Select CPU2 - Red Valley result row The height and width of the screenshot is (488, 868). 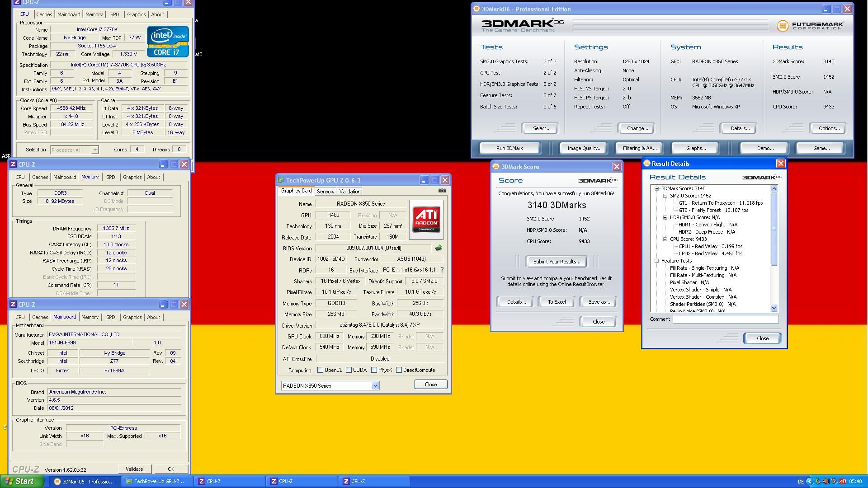click(710, 254)
